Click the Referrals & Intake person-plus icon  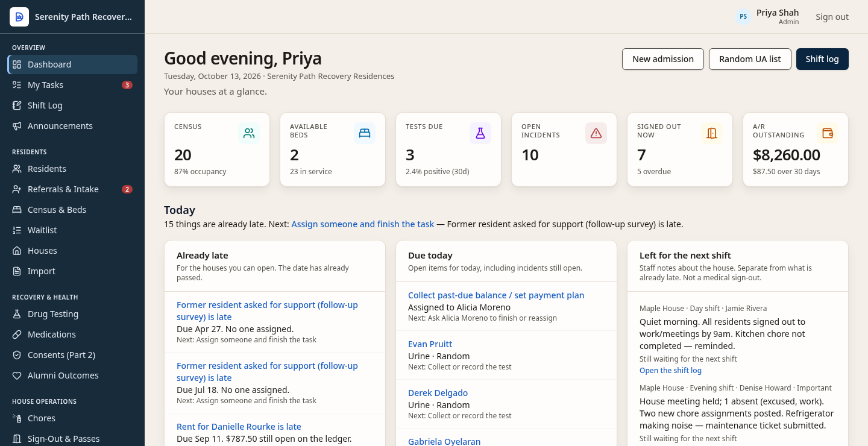point(17,189)
